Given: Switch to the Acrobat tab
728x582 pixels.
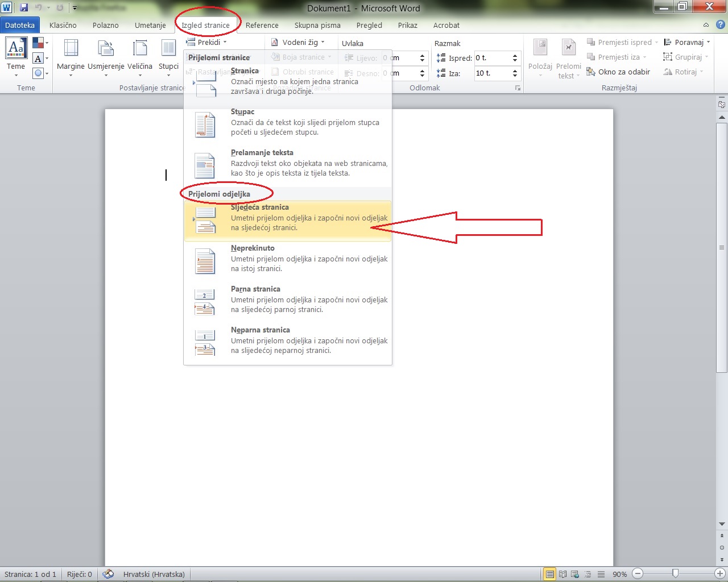Looking at the screenshot, I should coord(446,25).
